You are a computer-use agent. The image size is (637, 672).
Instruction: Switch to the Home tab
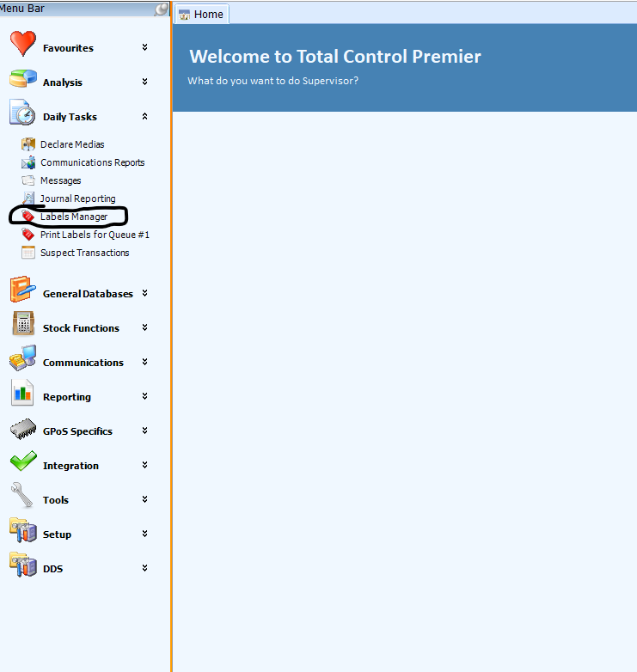(x=201, y=14)
